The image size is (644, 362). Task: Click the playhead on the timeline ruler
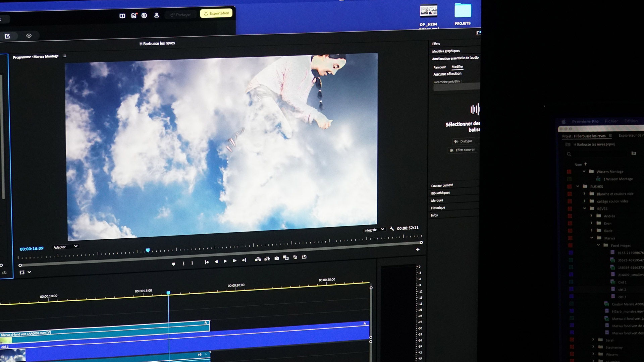[168, 293]
